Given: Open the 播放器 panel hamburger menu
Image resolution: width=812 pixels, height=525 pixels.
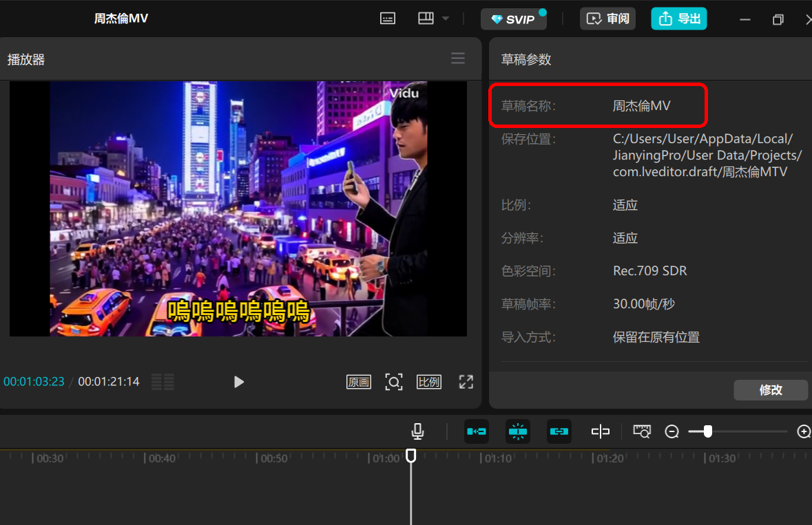Looking at the screenshot, I should (x=458, y=58).
